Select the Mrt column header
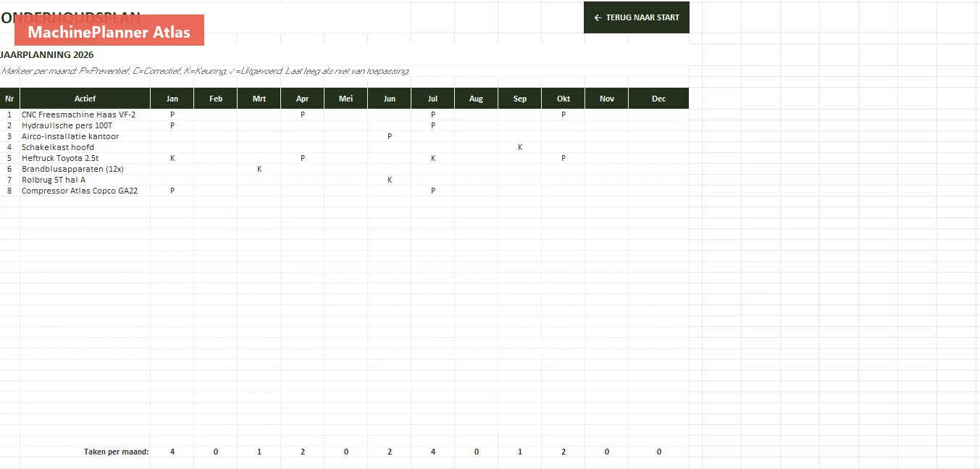Screen dimensions: 980x469 coord(259,99)
